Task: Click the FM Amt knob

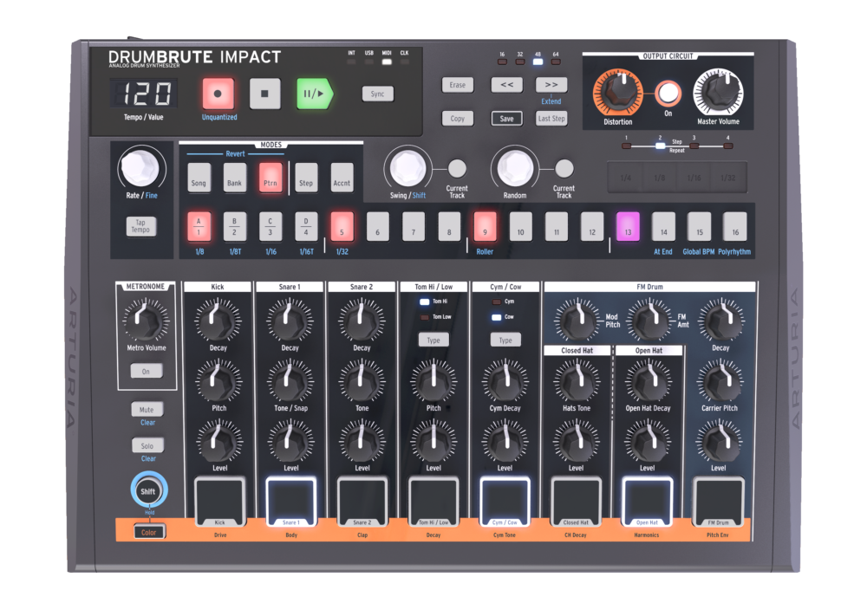Action: pyautogui.click(x=649, y=321)
